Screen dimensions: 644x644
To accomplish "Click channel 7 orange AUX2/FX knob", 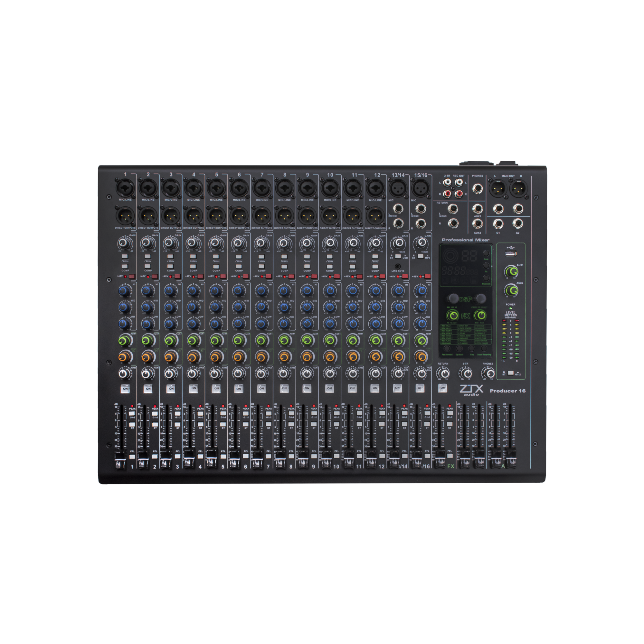I will [x=261, y=357].
